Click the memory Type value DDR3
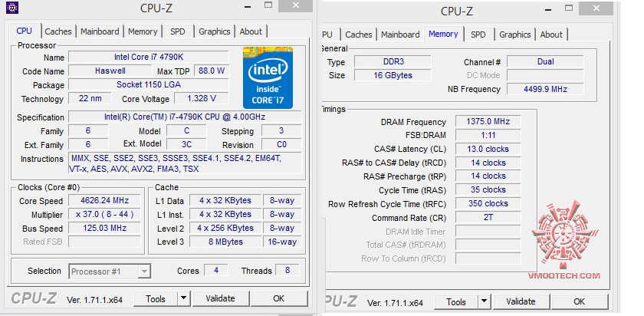The width and height of the screenshot is (644, 316). tap(393, 61)
